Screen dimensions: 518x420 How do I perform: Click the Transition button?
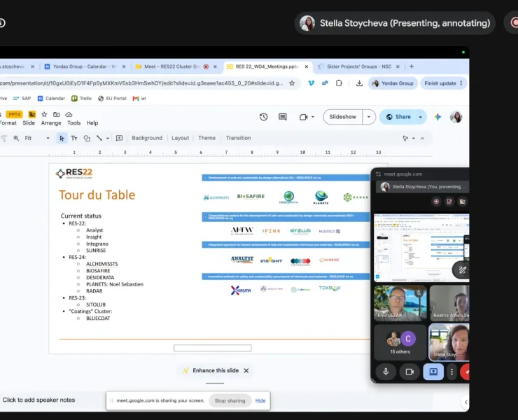pos(238,138)
